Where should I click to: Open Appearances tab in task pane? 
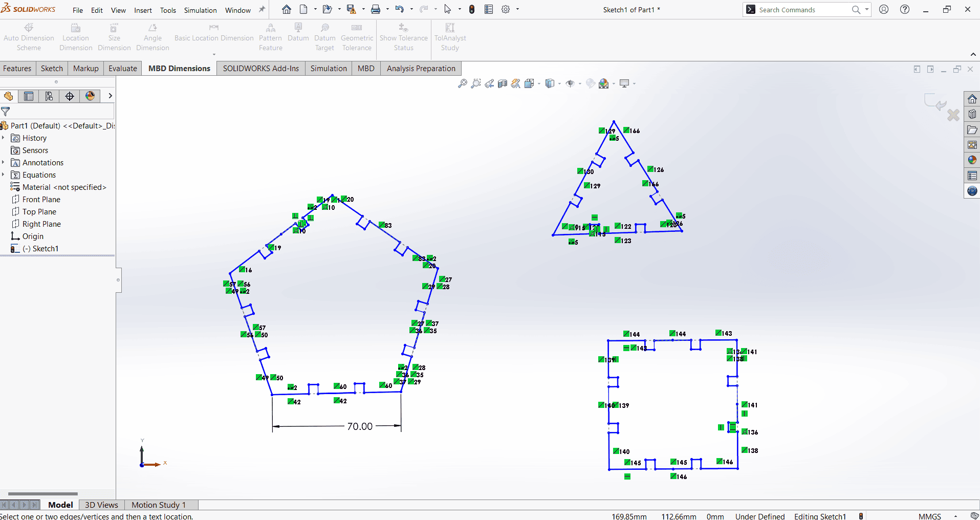pyautogui.click(x=972, y=160)
